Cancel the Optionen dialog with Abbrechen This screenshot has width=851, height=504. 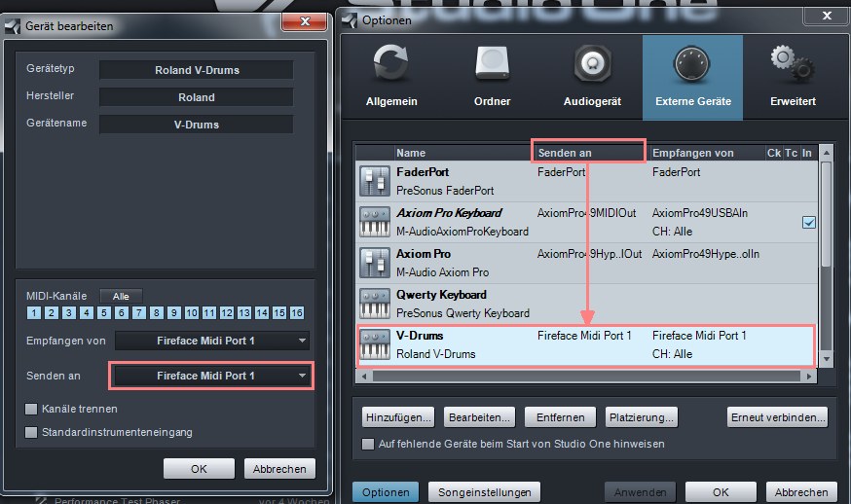[801, 492]
